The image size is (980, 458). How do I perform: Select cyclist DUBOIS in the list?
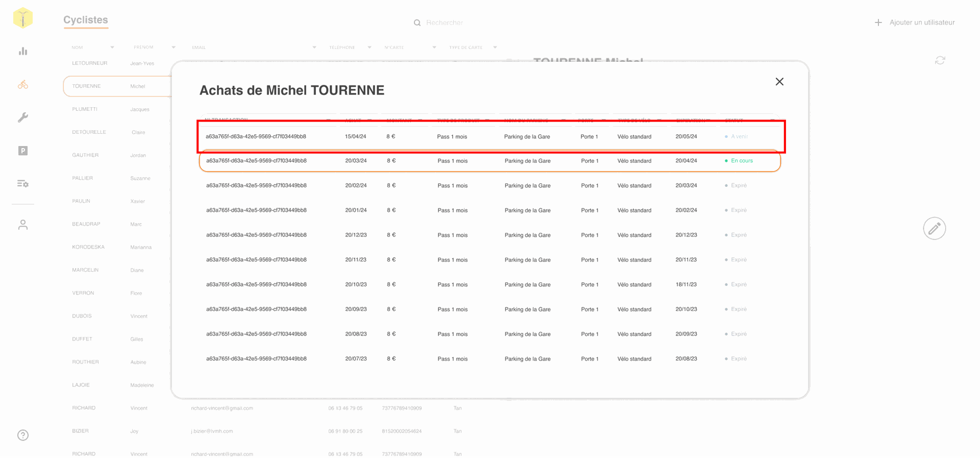[x=82, y=316]
